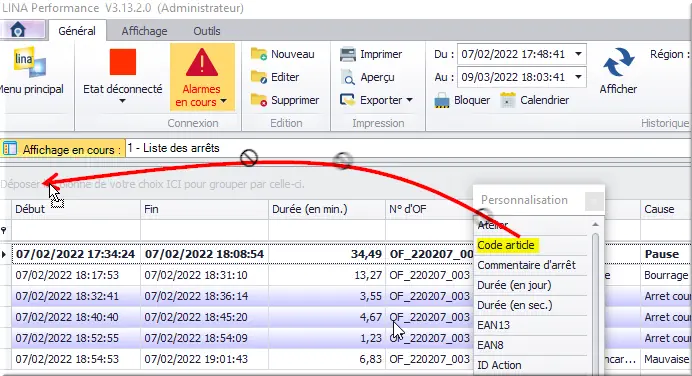This screenshot has height=376, width=692.
Task: Click the home icon tab
Action: (x=18, y=30)
